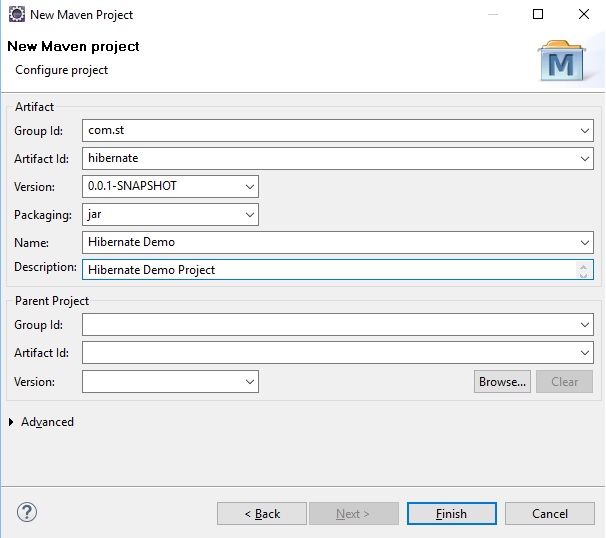Maximize the New Maven Project window

pos(538,14)
